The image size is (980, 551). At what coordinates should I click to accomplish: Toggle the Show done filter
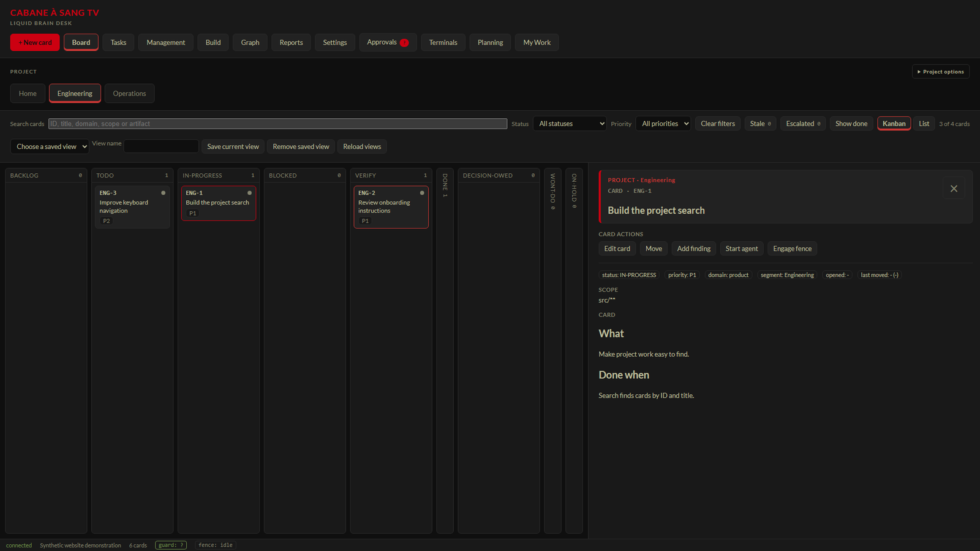point(851,124)
